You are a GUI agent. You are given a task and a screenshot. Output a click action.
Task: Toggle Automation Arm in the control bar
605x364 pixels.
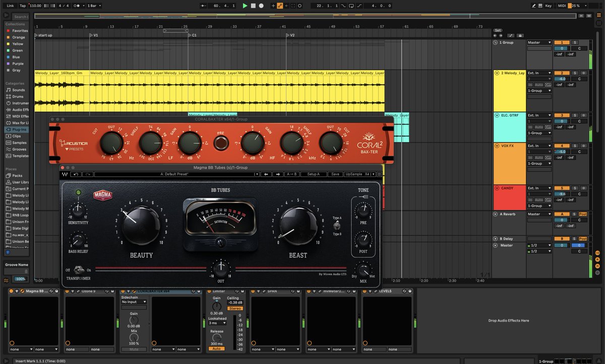[x=280, y=6]
